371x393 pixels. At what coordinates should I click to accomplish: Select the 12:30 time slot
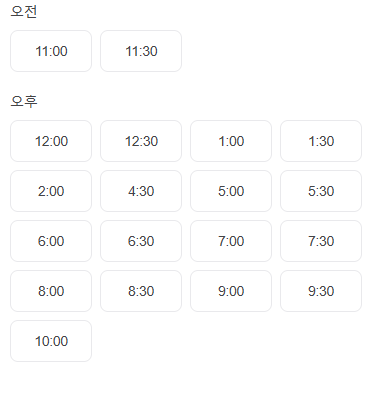point(141,141)
